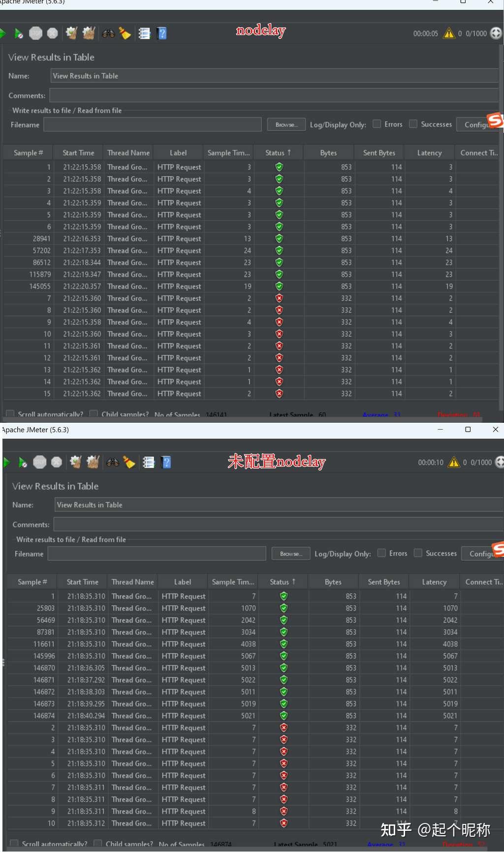Image resolution: width=504 pixels, height=852 pixels.
Task: Click the Latency column header in the 未配置nodelay table
Action: tap(434, 582)
